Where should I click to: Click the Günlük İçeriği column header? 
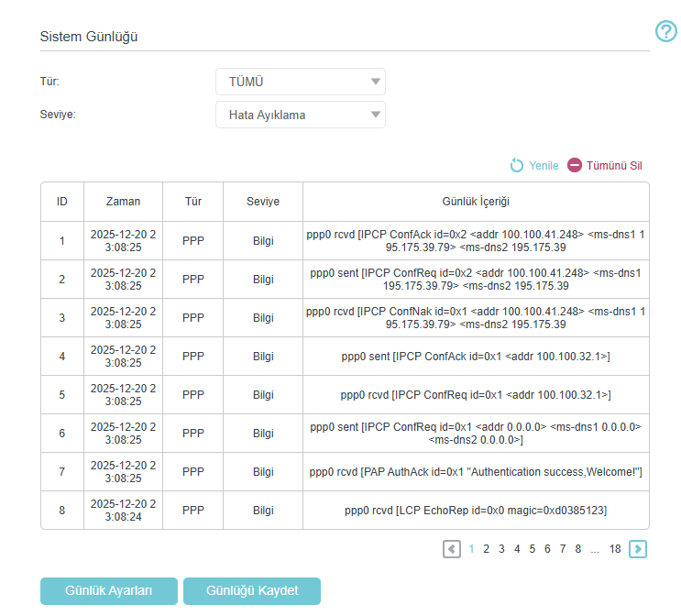(x=476, y=202)
